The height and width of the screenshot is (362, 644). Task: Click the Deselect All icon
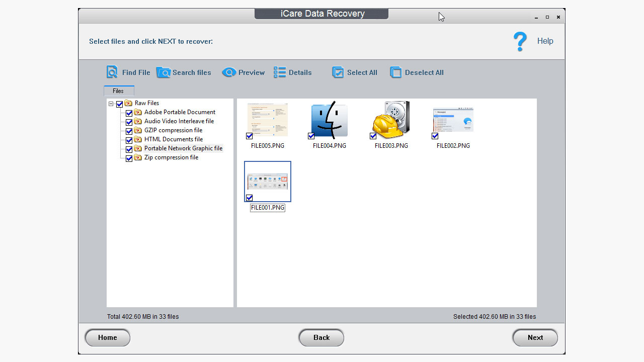tap(396, 72)
